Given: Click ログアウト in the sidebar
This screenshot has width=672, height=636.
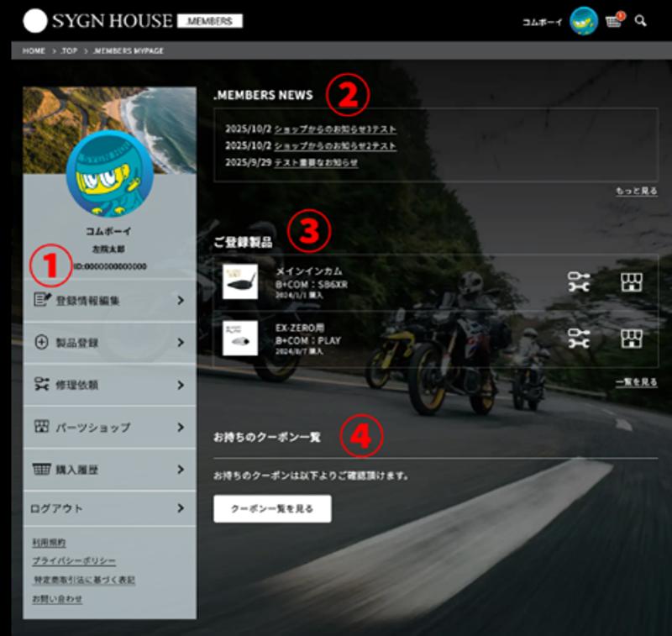Looking at the screenshot, I should [x=109, y=508].
